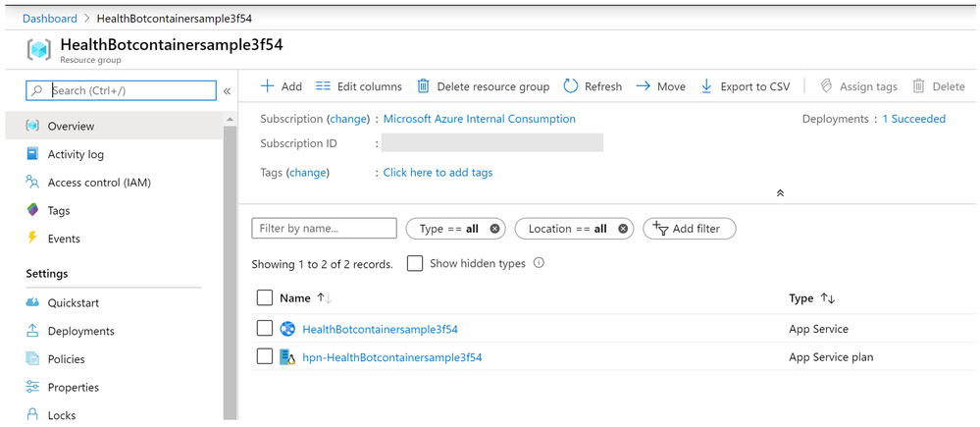Collapse essentials with double up chevron

[x=780, y=193]
